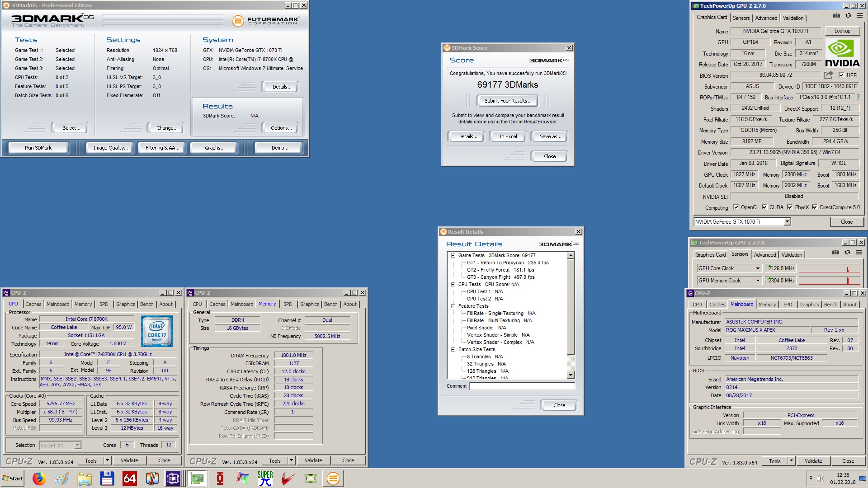Click the NVIDIA logo in GPU-Z
The width and height of the screenshot is (868, 488).
842,53
